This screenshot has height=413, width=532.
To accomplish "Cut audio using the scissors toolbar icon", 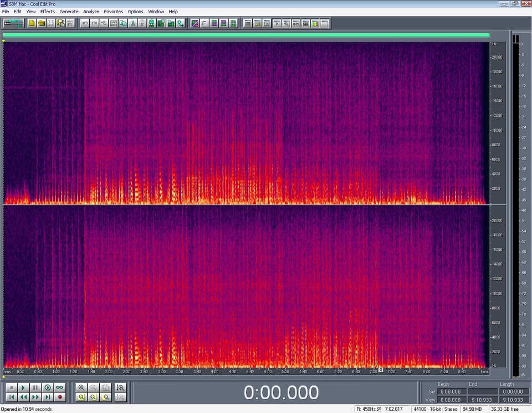I will [132, 23].
